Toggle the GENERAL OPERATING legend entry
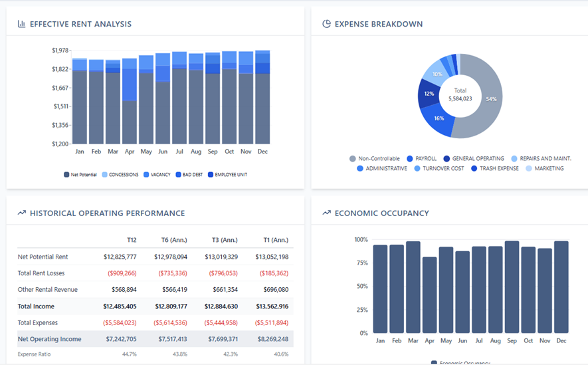588x365 pixels. (474, 159)
